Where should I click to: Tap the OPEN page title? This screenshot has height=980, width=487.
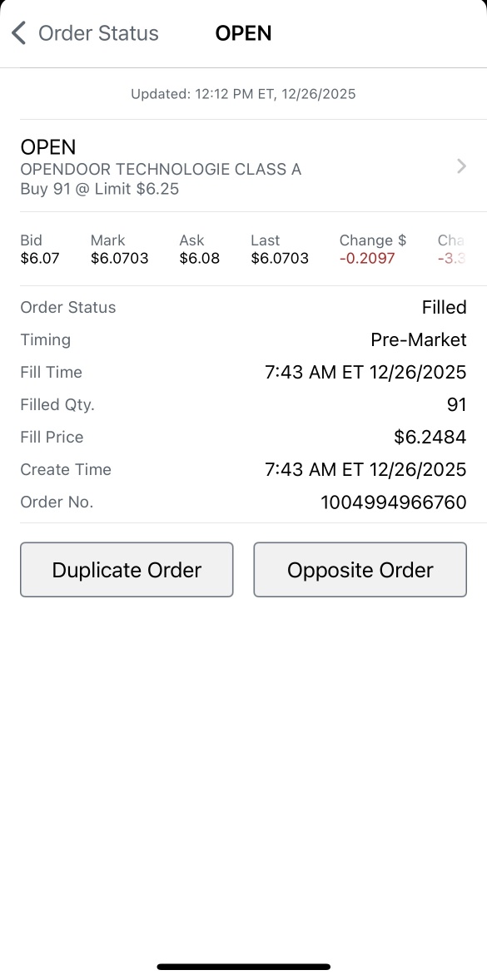point(243,32)
